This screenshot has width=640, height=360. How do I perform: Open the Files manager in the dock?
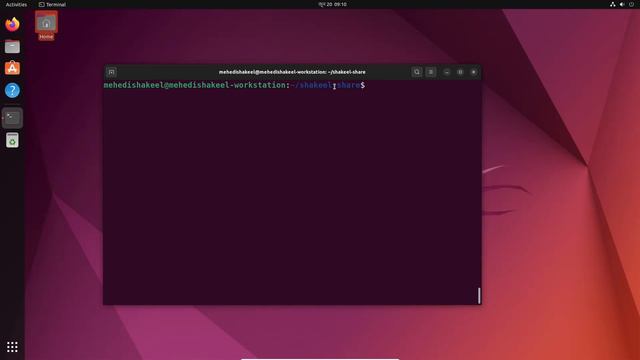[x=12, y=47]
